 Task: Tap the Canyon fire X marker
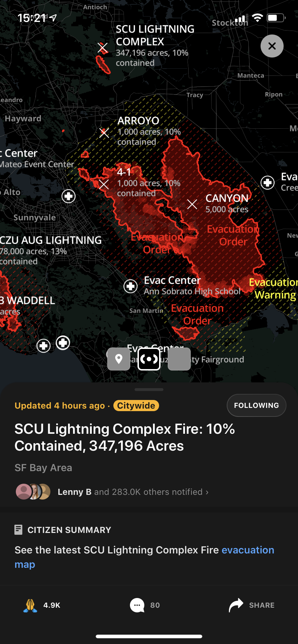192,204
